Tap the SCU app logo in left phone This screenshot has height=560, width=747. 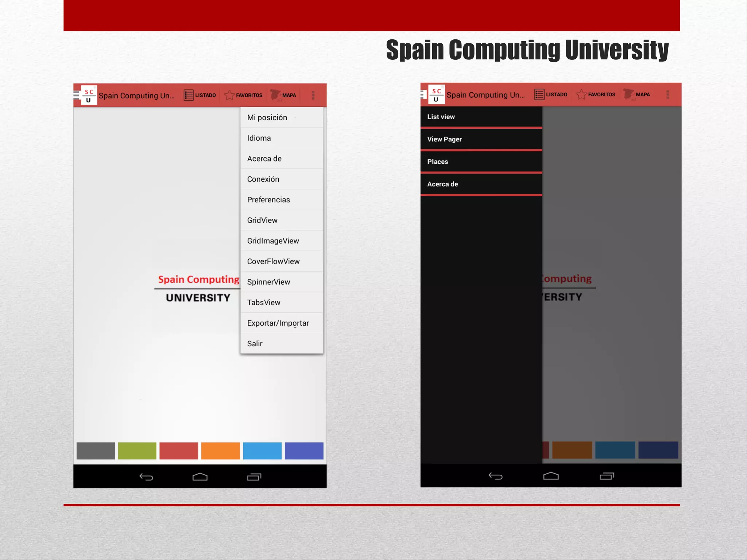click(x=89, y=96)
